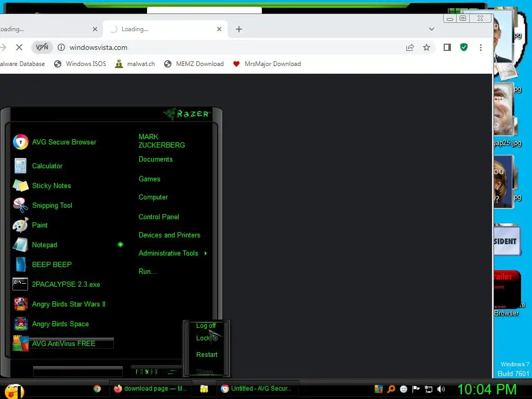The height and width of the screenshot is (399, 532).
Task: Choose Lock from the power menu
Action: coord(203,338)
